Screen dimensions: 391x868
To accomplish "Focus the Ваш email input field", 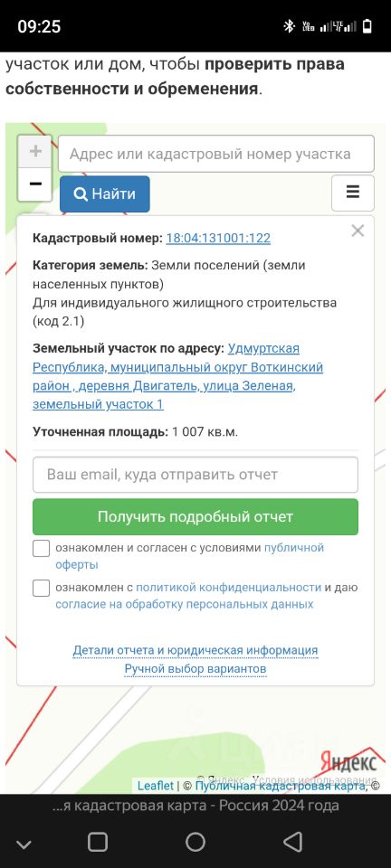I will (x=195, y=475).
